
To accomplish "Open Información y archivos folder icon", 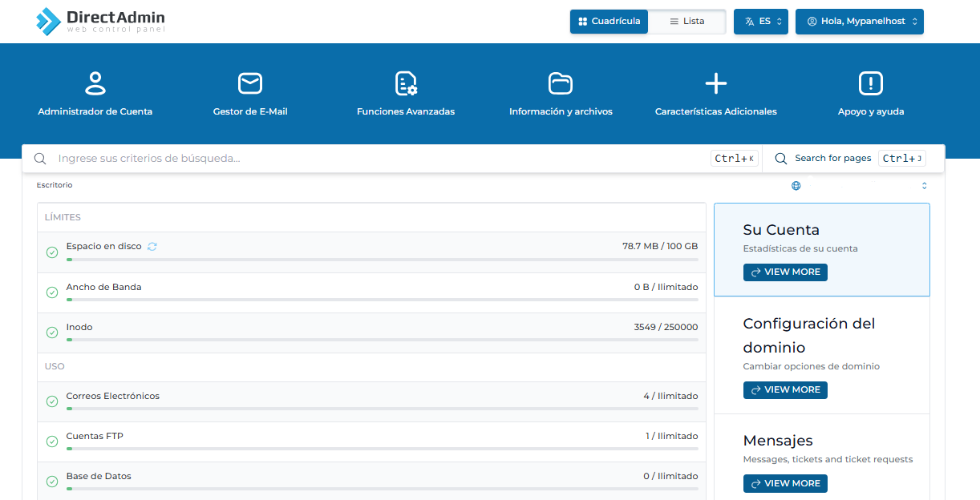I will (x=561, y=83).
